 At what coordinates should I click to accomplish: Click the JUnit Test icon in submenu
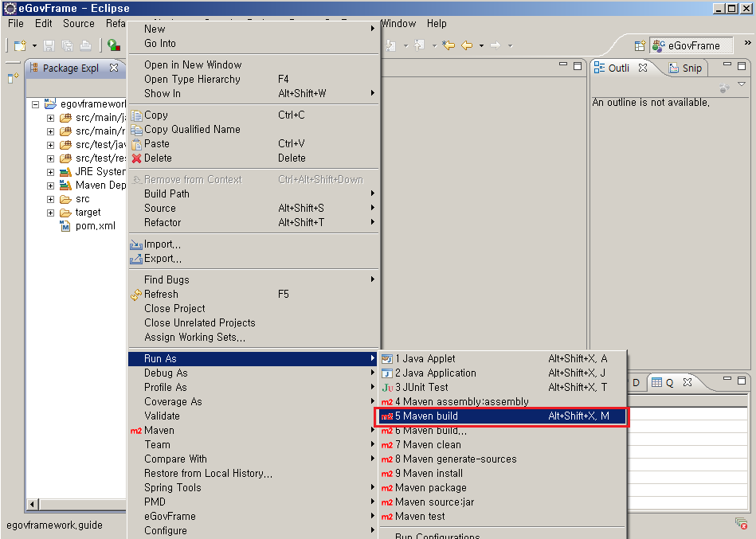point(387,388)
